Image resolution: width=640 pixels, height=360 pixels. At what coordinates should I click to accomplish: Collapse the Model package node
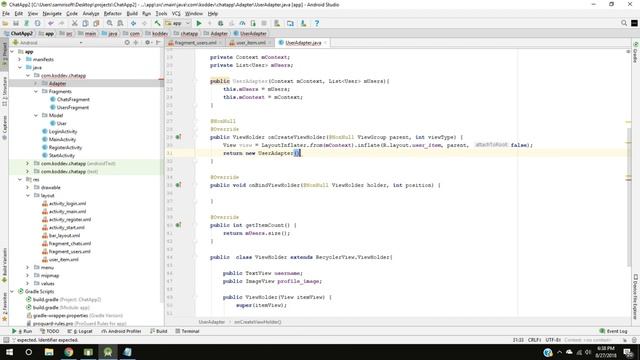(36, 116)
